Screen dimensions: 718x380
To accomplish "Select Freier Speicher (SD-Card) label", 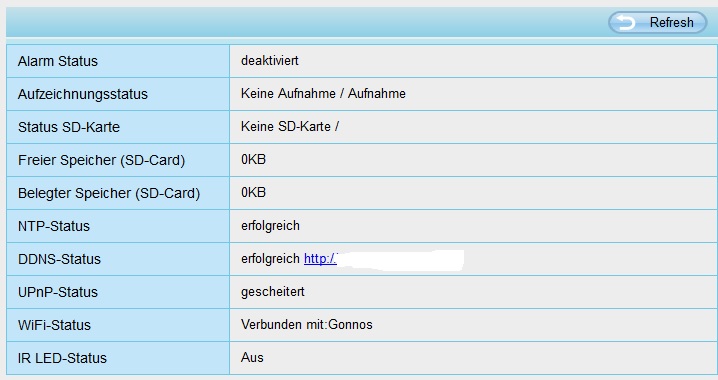I will [101, 160].
